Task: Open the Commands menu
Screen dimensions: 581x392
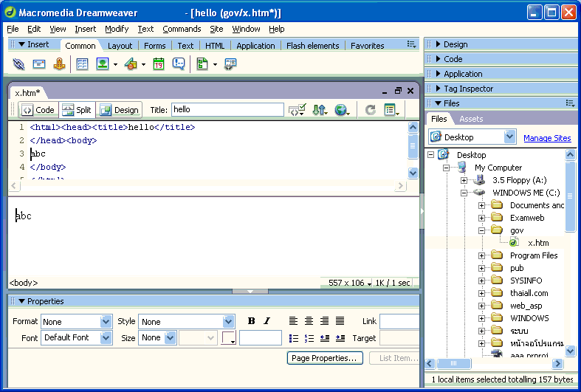Action: click(182, 29)
